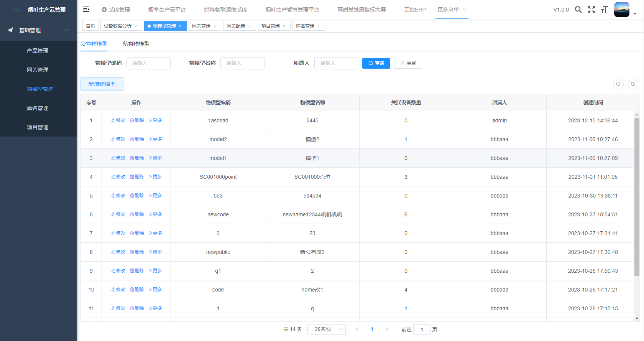This screenshot has height=341, width=644.
Task: Open the font size adjustment icon
Action: click(605, 10)
